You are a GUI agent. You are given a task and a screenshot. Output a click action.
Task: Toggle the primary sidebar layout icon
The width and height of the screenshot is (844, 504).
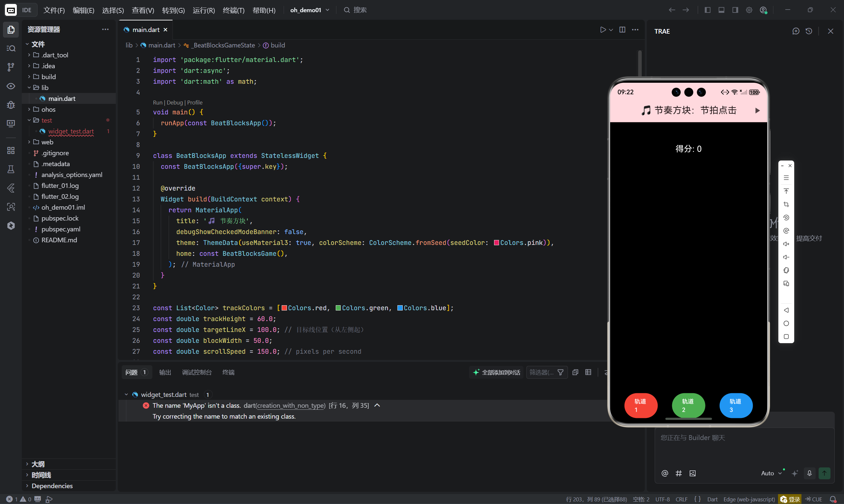707,10
